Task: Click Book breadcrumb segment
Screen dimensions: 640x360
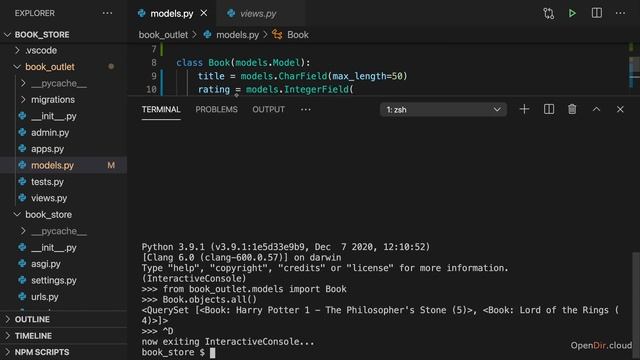Action: 298,35
